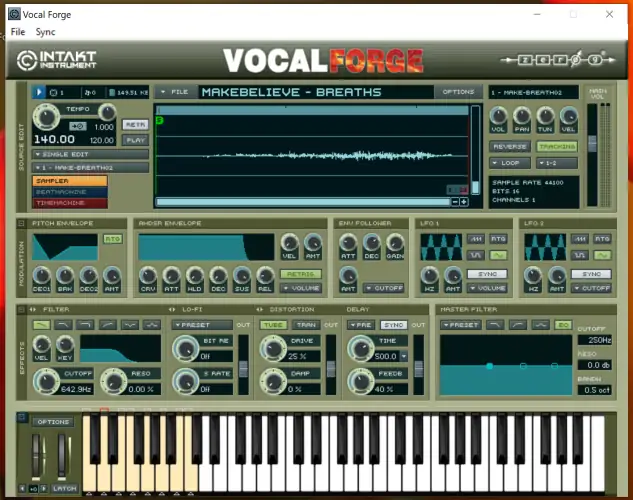The height and width of the screenshot is (500, 633).
Task: Click the Zero-G logo
Action: click(558, 60)
